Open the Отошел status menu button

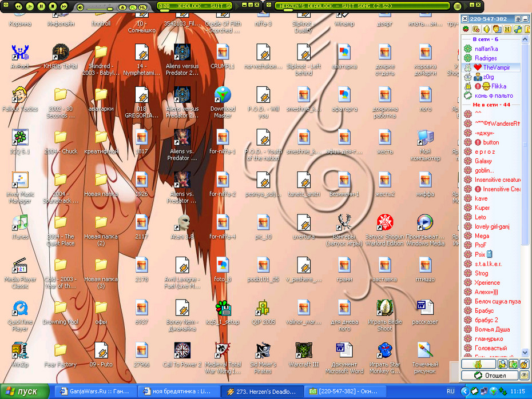pyautogui.click(x=490, y=375)
